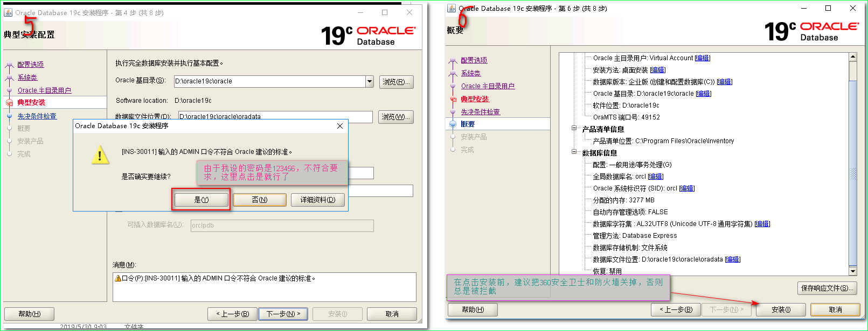Select the 管理方法: Database Express row
The height and width of the screenshot is (331, 868).
[x=635, y=236]
